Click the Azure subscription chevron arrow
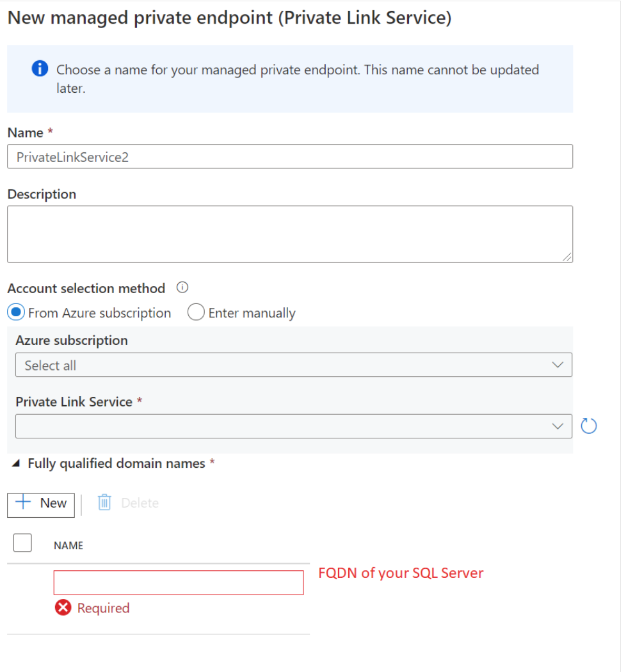635x672 pixels. click(x=558, y=365)
